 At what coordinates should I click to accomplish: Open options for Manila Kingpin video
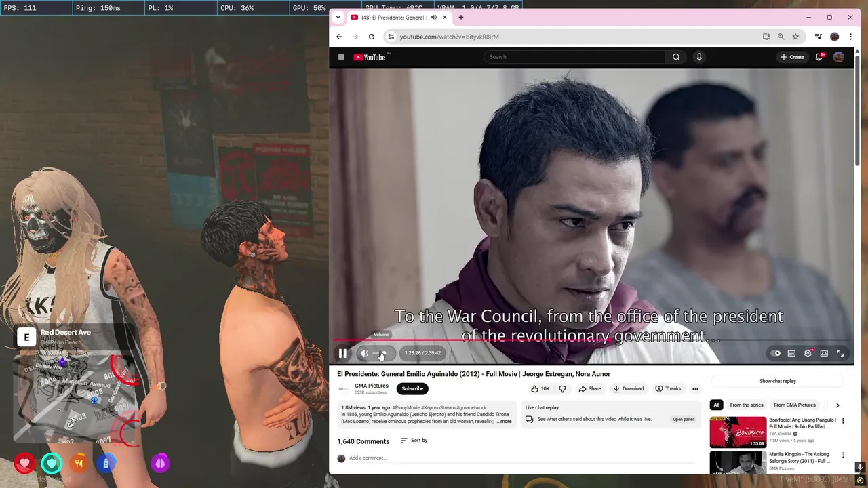tap(843, 455)
